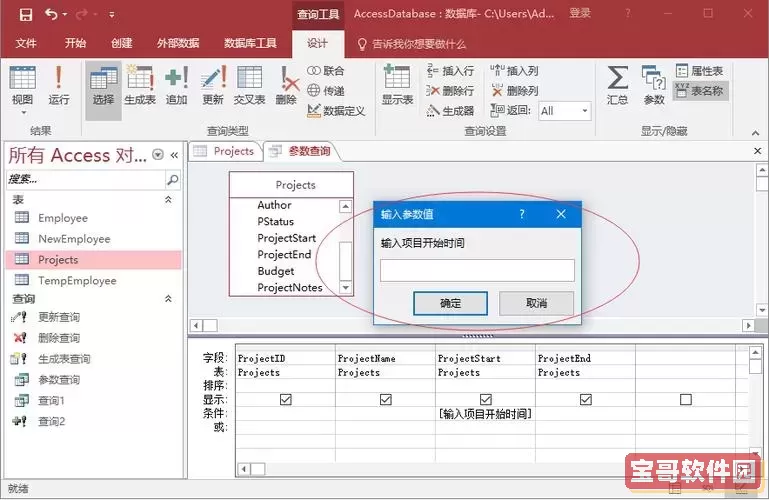Toggle Show checkbox in empty fifth column
The image size is (769, 500).
click(686, 400)
